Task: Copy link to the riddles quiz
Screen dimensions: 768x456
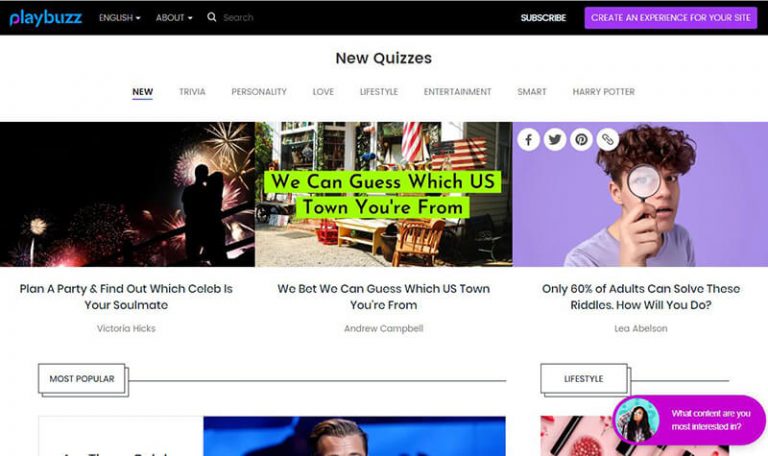Action: point(608,140)
